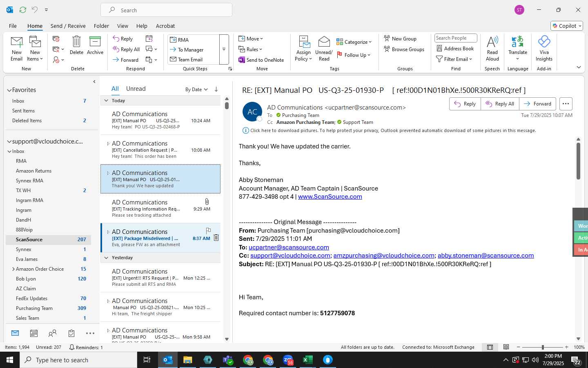Click the Copilot button
Viewport: 588px width, 368px height.
(x=567, y=26)
